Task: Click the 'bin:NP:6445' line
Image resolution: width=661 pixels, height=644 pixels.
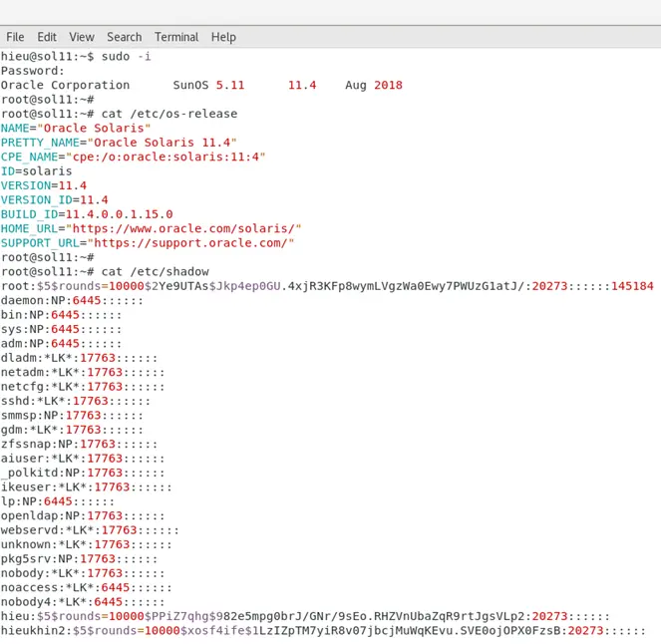Action: 62,315
